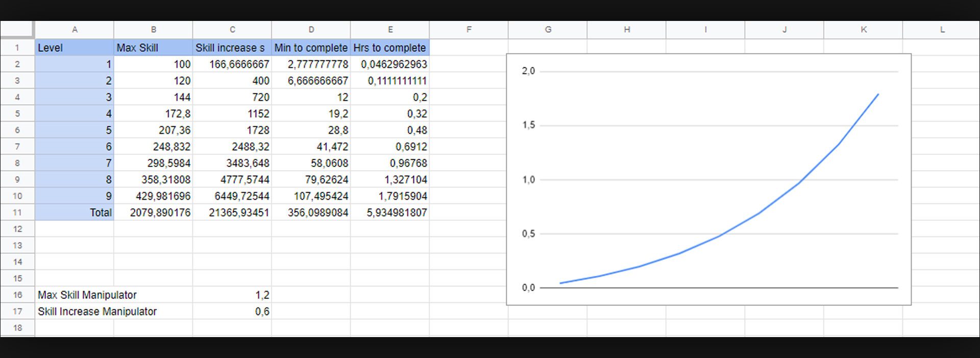Click the 'Skill increase s' header cell
980x358 pixels.
click(x=232, y=47)
